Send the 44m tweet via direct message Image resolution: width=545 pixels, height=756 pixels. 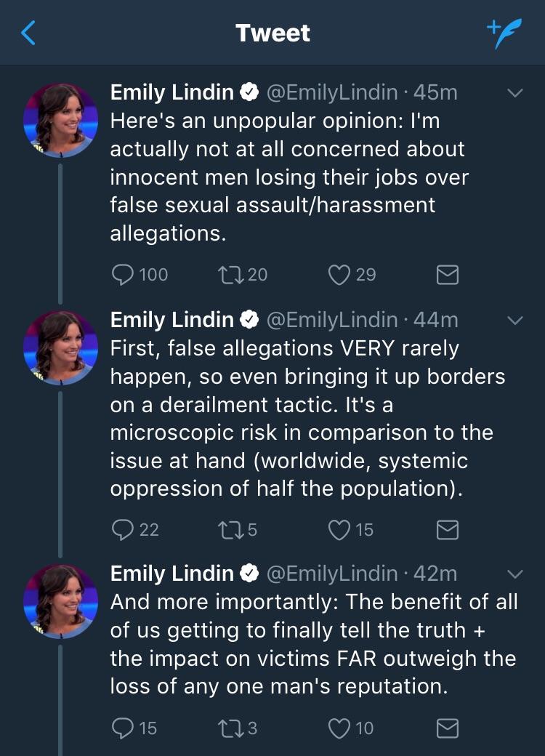point(447,530)
